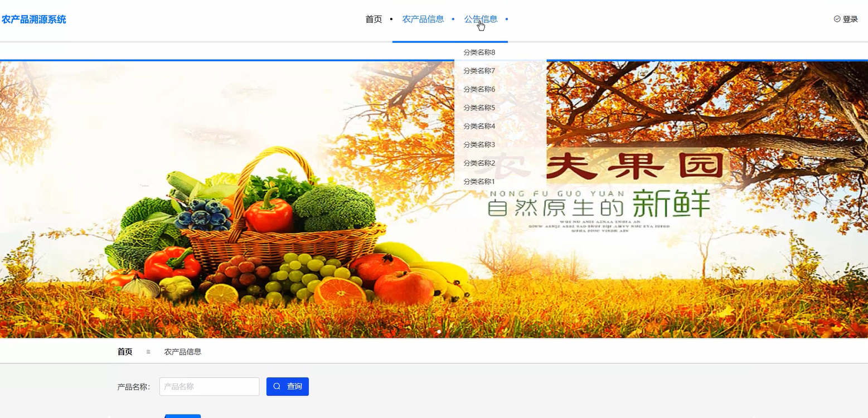868x418 pixels.
Task: Click the ≡ icon in the breadcrumb bar
Action: (148, 352)
